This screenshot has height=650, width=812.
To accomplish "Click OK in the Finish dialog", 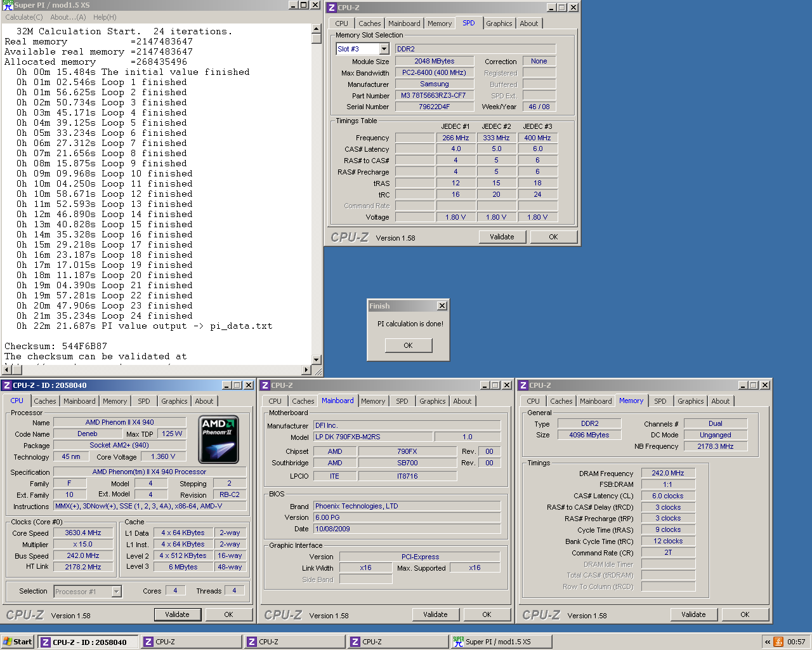I will point(408,345).
